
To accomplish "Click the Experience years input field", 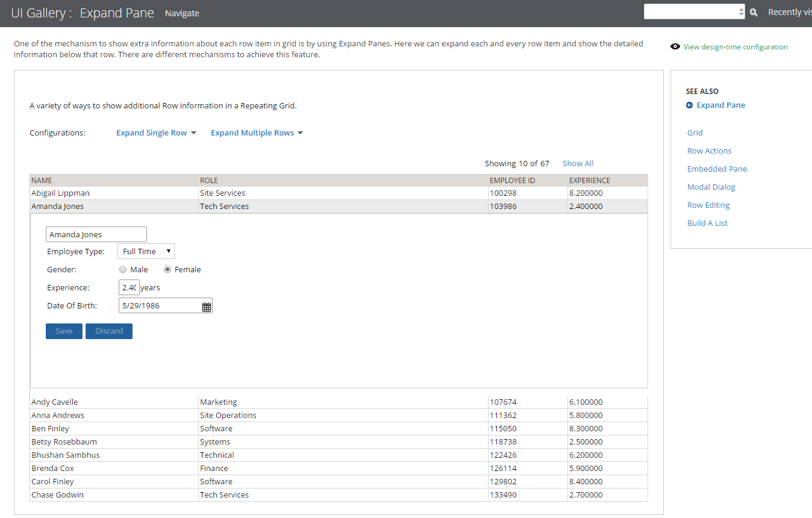I will (x=129, y=287).
